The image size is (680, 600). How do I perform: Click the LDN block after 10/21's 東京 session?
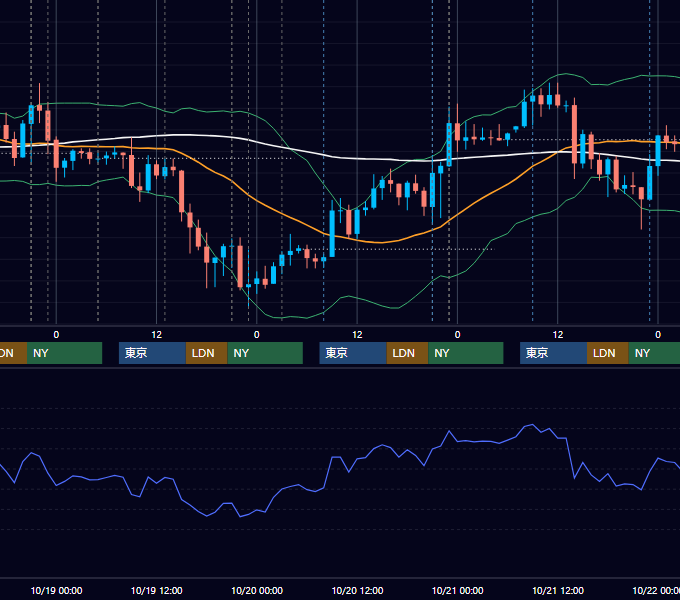[608, 353]
